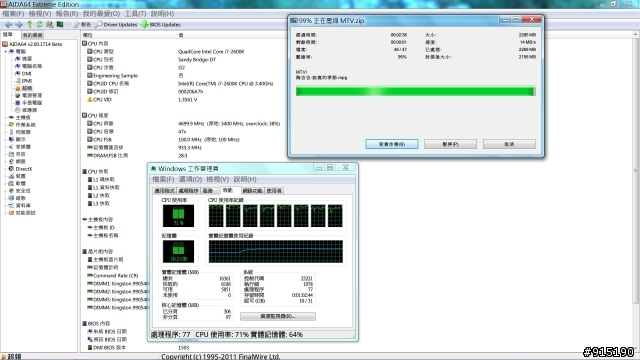Switch to the 網路功能 tab in Task Manager
The image size is (640, 360).
point(252,191)
